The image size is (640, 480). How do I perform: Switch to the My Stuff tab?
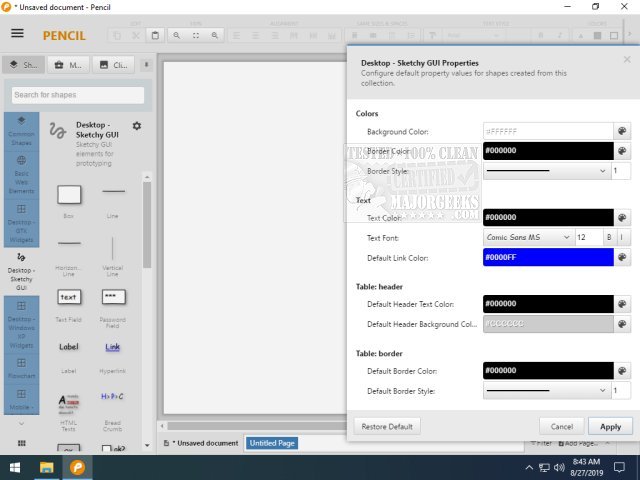click(68, 65)
